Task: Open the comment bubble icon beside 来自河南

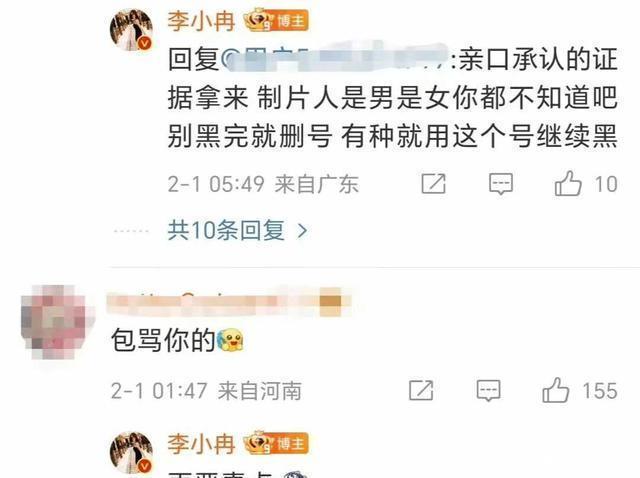Action: pos(489,390)
